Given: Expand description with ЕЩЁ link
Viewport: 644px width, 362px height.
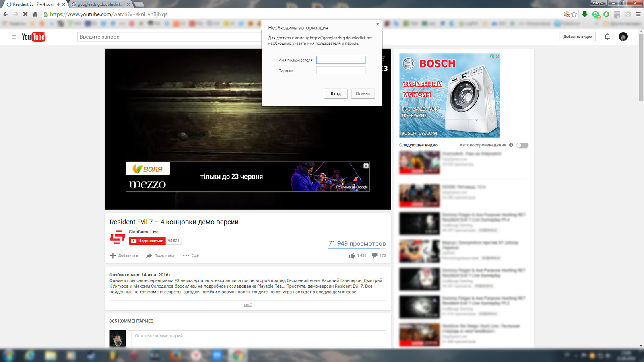Looking at the screenshot, I should (x=248, y=305).
